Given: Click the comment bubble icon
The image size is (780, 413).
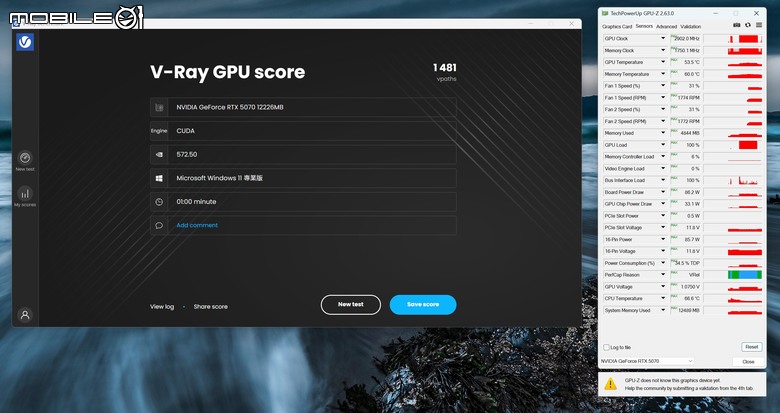Looking at the screenshot, I should coord(159,225).
